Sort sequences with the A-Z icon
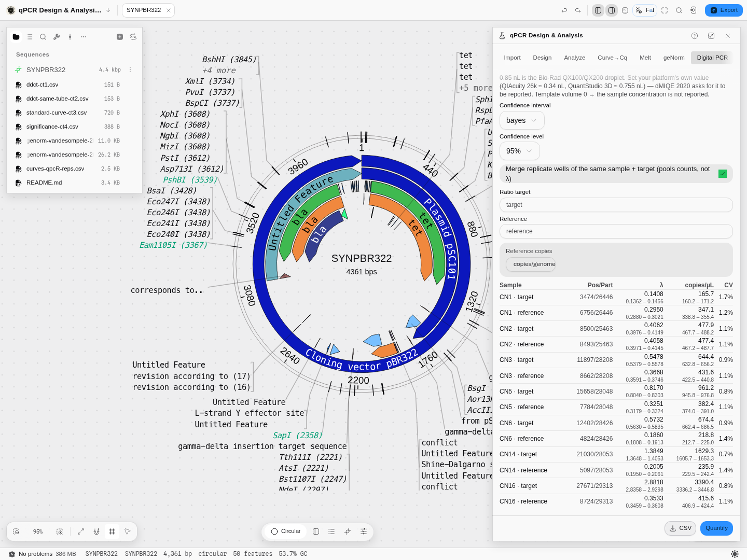 click(x=133, y=37)
